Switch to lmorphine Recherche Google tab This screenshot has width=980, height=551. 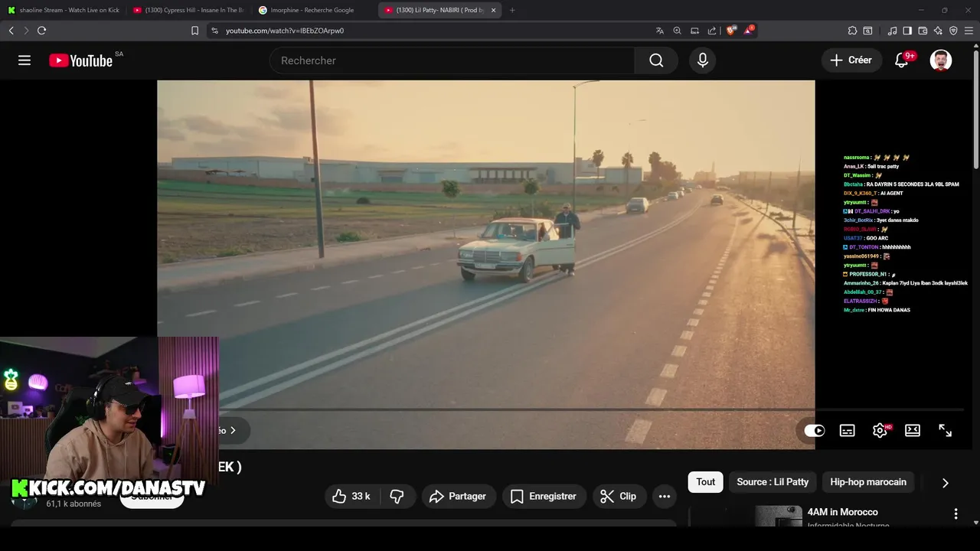pyautogui.click(x=314, y=10)
